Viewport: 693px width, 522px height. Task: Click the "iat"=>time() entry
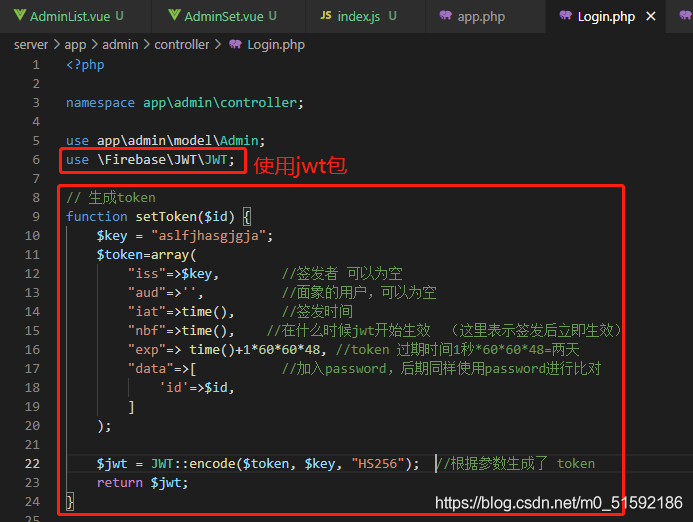click(x=181, y=312)
